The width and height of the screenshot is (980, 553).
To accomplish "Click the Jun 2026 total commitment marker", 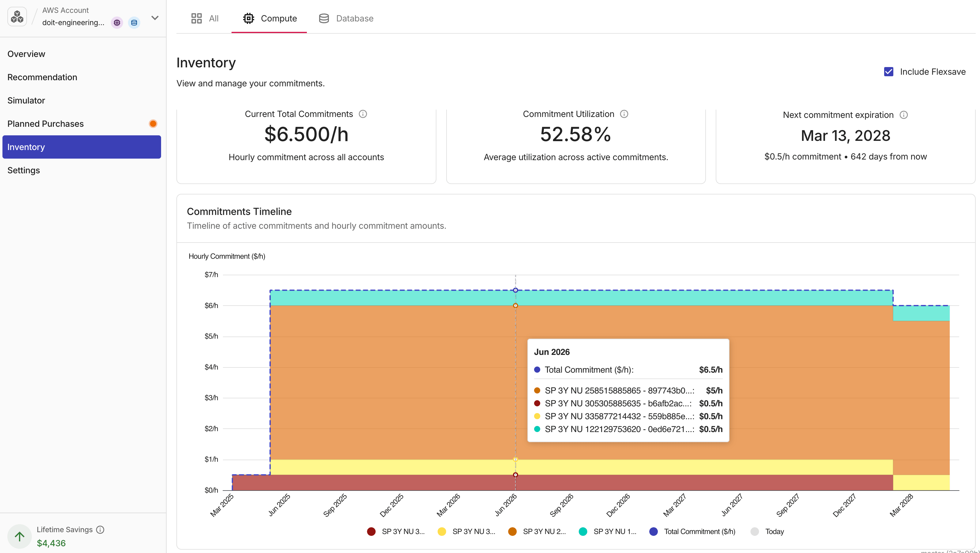I will 515,290.
